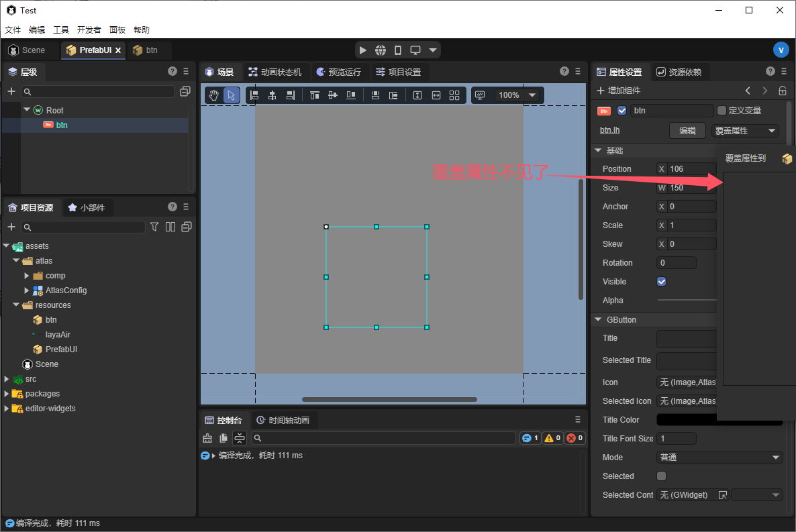This screenshot has height=532, width=796.
Task: Collapse the resources folder in assets
Action: (x=16, y=305)
